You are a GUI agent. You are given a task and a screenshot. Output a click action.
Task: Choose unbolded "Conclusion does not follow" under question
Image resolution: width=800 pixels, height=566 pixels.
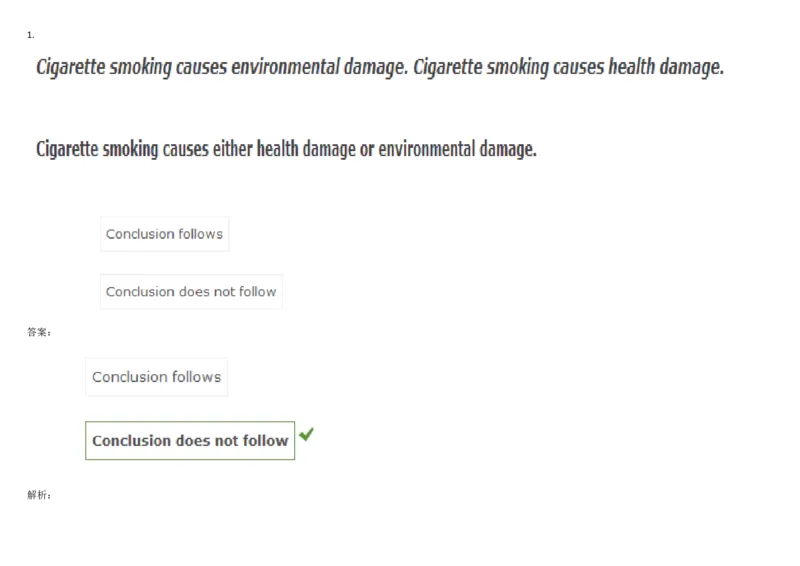tap(191, 292)
